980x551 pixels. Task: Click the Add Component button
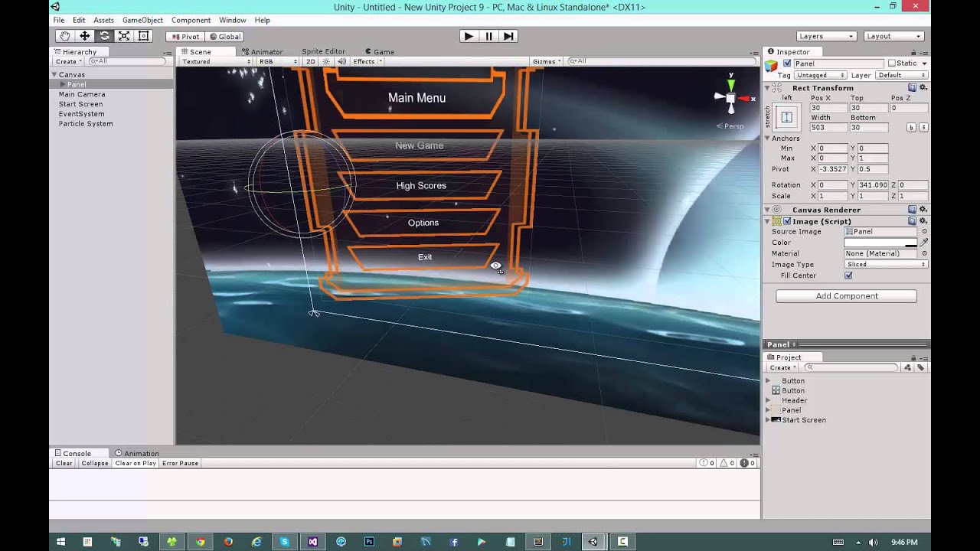pos(846,296)
